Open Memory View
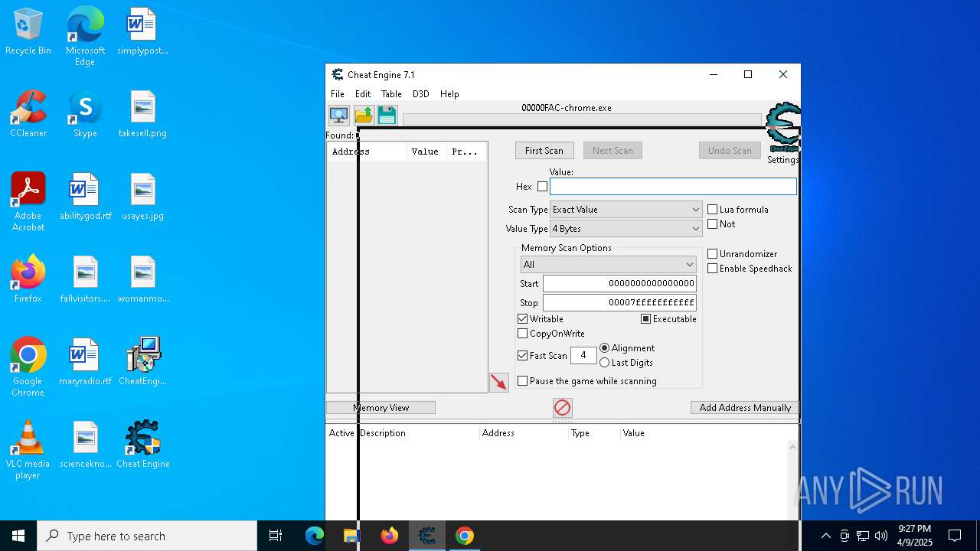The image size is (980, 551). pos(381,408)
